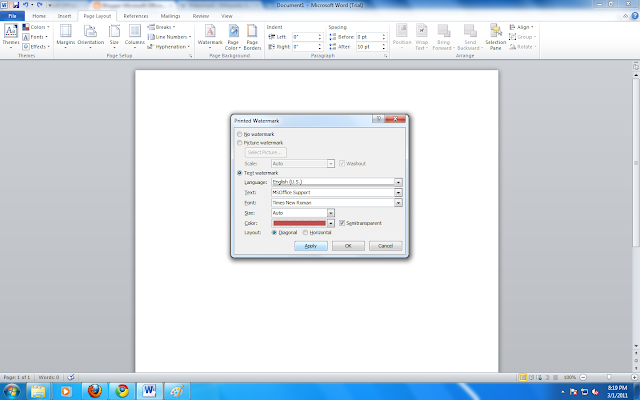Viewport: 640px width, 400px height.
Task: Click the proofing status icon
Action: pos(71,377)
